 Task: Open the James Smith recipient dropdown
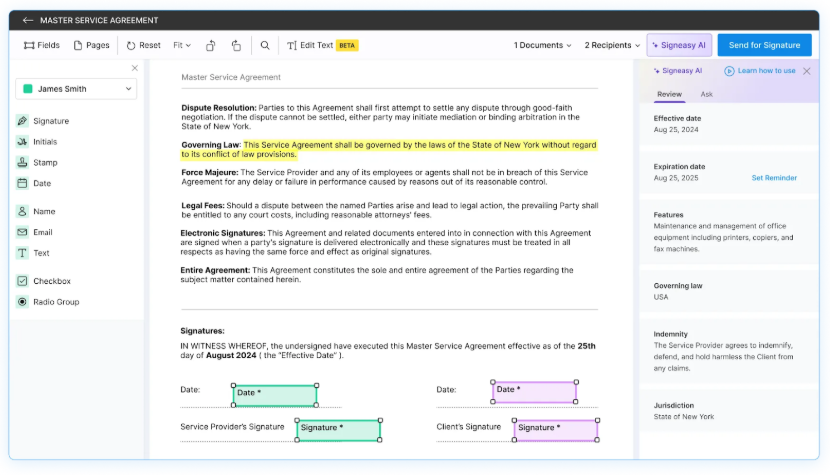click(75, 89)
